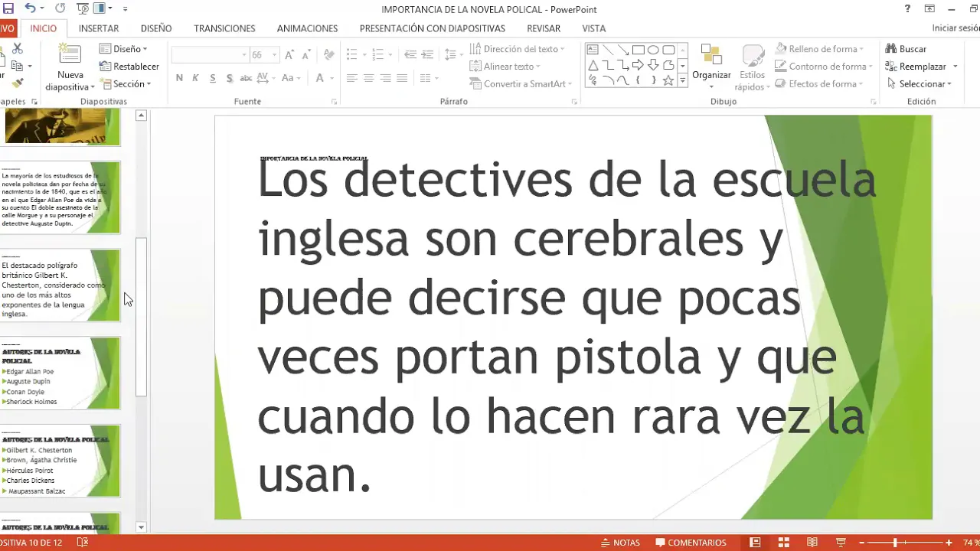Select the oval shape in gallery
The width and height of the screenshot is (980, 551).
click(653, 50)
